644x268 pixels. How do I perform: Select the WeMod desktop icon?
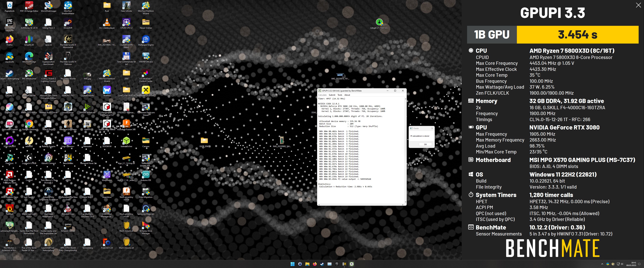[107, 91]
